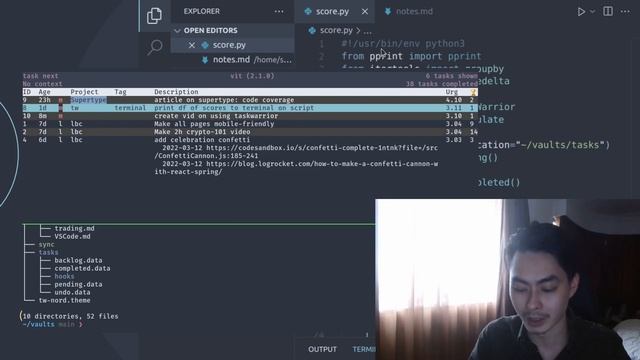Open the TERMINAL panel tab
Screen dimensions: 640x360
(364, 349)
